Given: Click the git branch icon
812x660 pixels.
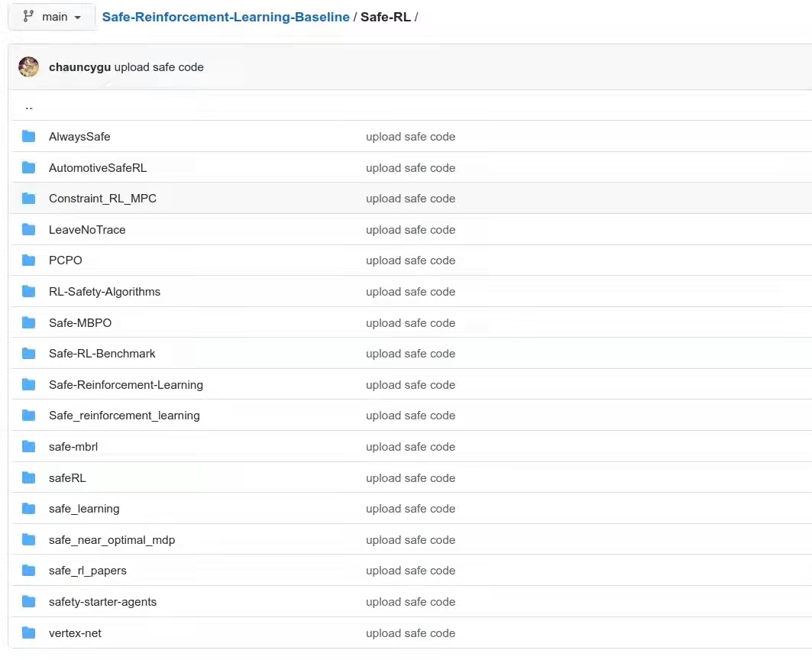Looking at the screenshot, I should [29, 17].
